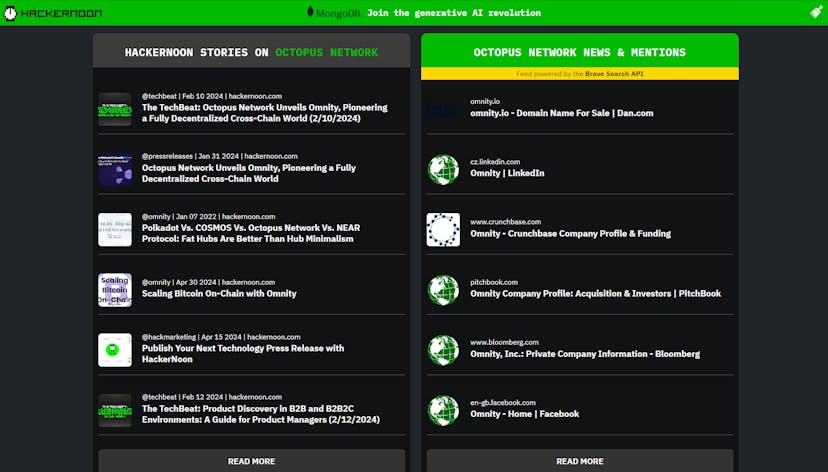Screen dimensions: 828x472
Task: Click the MongoDB leaf icon in banner
Action: (312, 13)
